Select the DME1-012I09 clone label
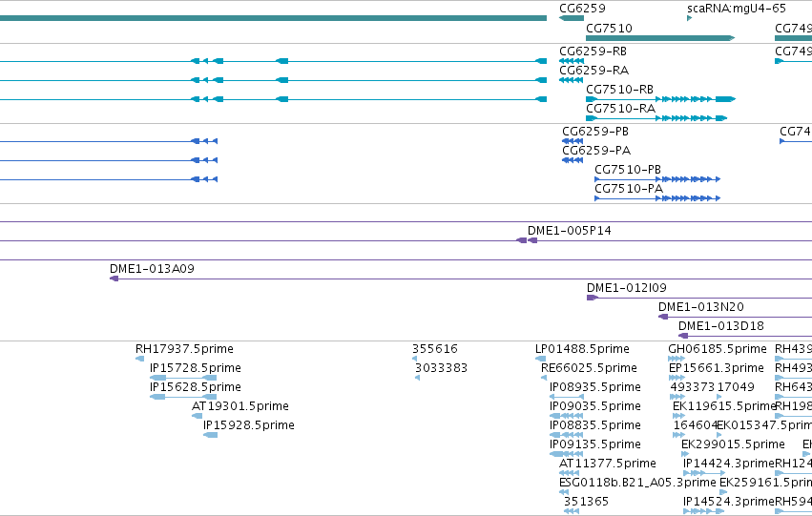The height and width of the screenshot is (516, 812). click(x=627, y=288)
